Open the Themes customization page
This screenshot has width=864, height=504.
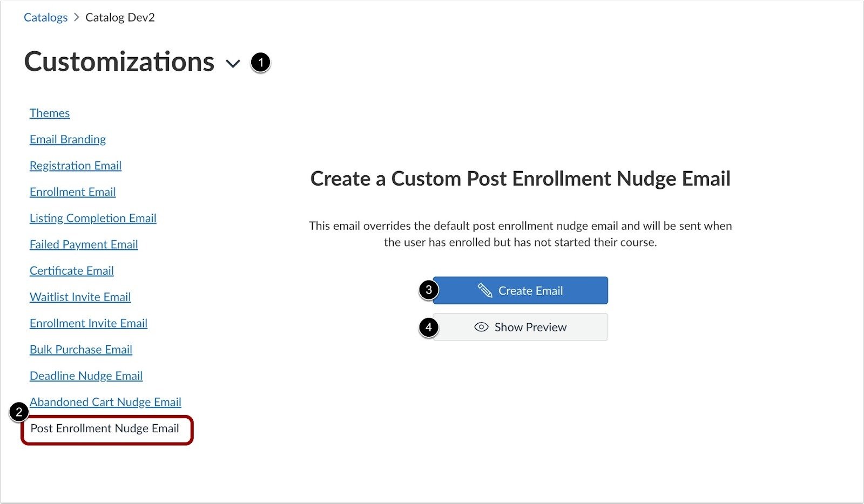49,113
